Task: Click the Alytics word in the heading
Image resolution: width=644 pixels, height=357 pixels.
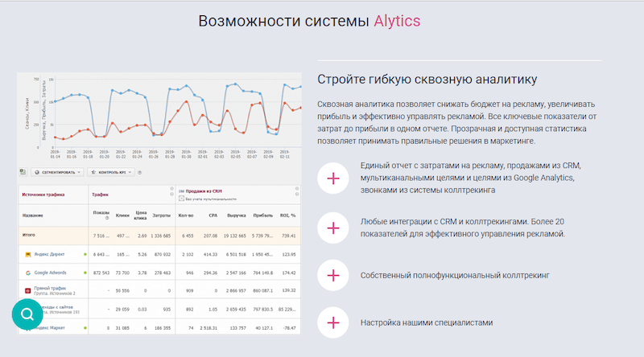Action: click(397, 21)
